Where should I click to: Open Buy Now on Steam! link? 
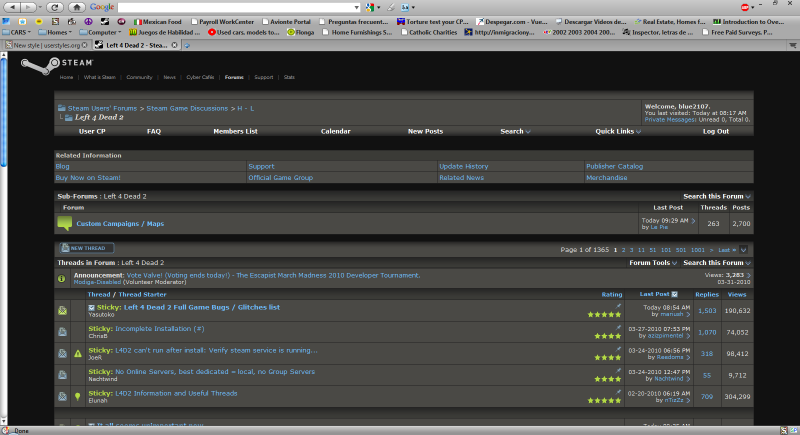[88, 178]
